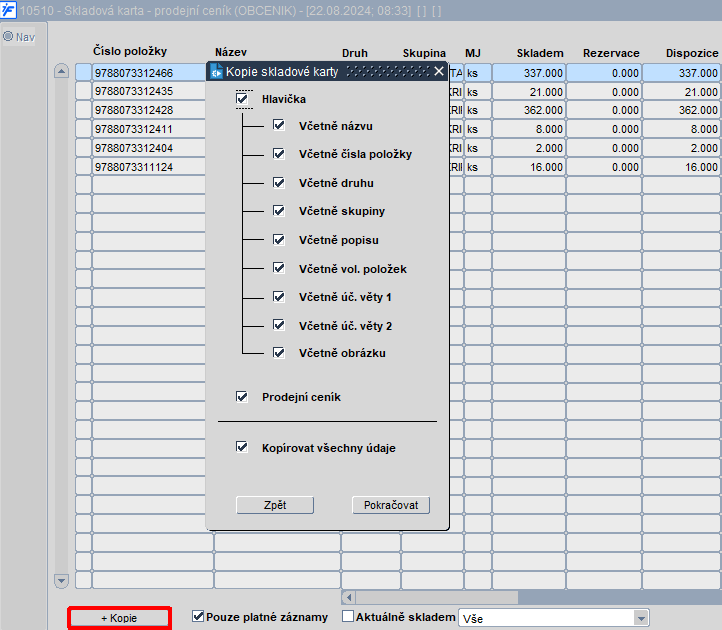This screenshot has height=630, width=722.
Task: Click the left arrow of the horizontal scrollbar
Action: tap(349, 597)
